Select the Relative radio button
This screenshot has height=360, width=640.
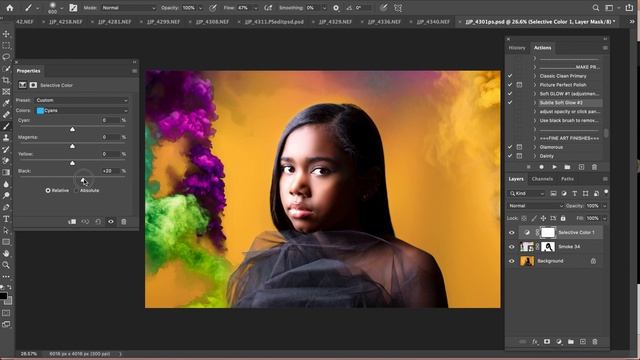[x=48, y=191]
